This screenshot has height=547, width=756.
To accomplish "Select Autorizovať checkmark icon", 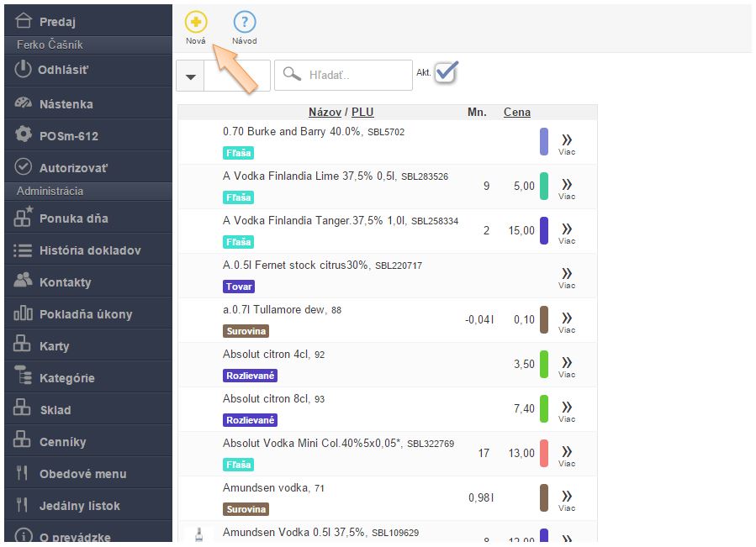I will pyautogui.click(x=24, y=167).
